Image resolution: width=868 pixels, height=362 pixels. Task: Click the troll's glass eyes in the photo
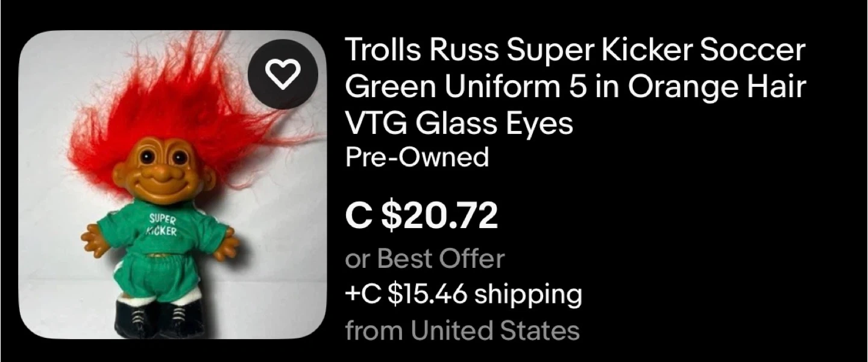point(162,158)
